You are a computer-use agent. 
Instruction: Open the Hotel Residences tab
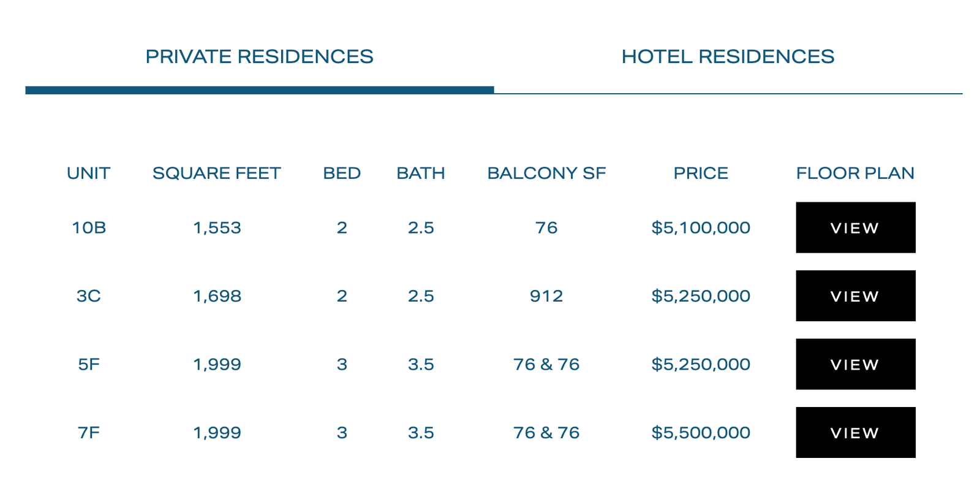click(728, 56)
